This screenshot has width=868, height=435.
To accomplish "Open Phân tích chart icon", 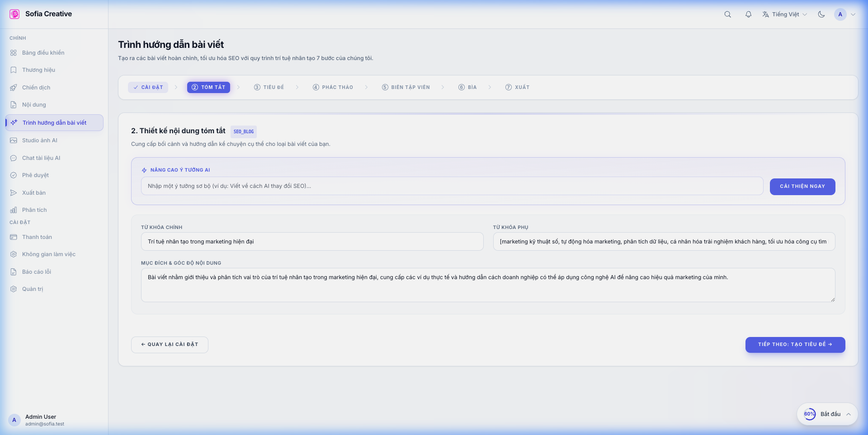I will tap(14, 210).
